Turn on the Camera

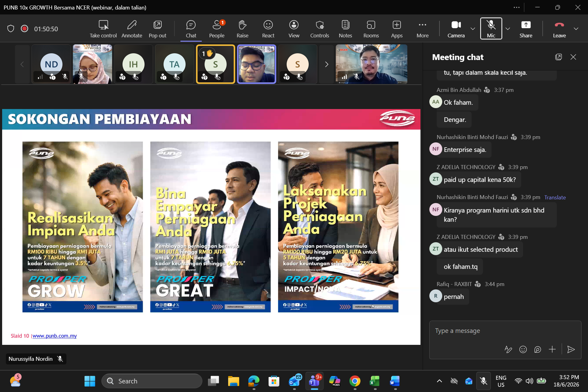[x=456, y=29]
